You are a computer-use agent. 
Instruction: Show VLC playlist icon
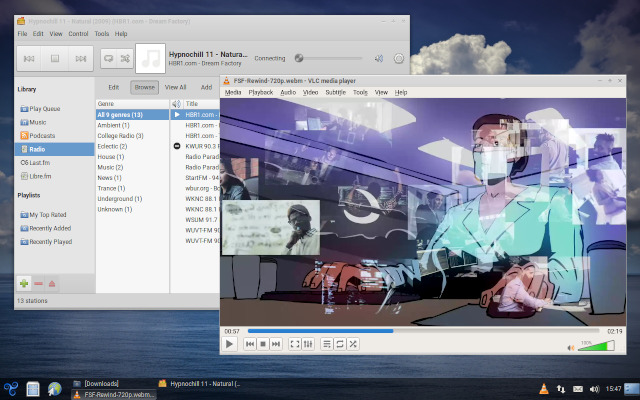click(x=327, y=344)
